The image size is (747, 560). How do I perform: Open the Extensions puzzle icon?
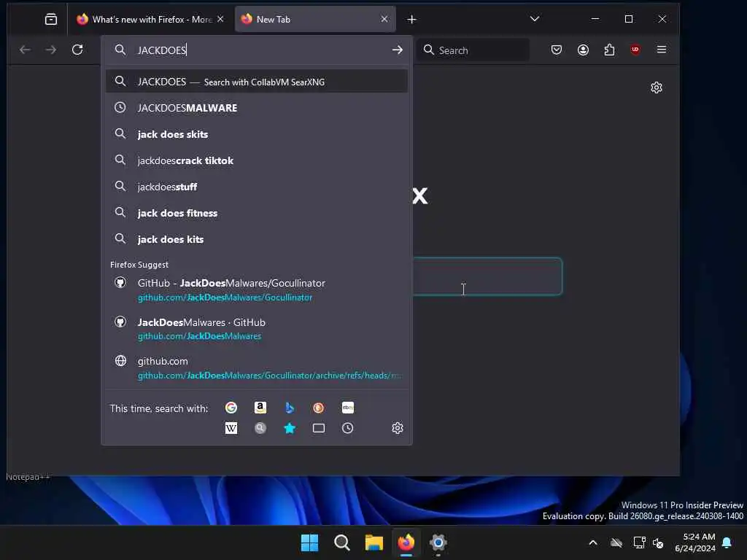[x=609, y=50]
